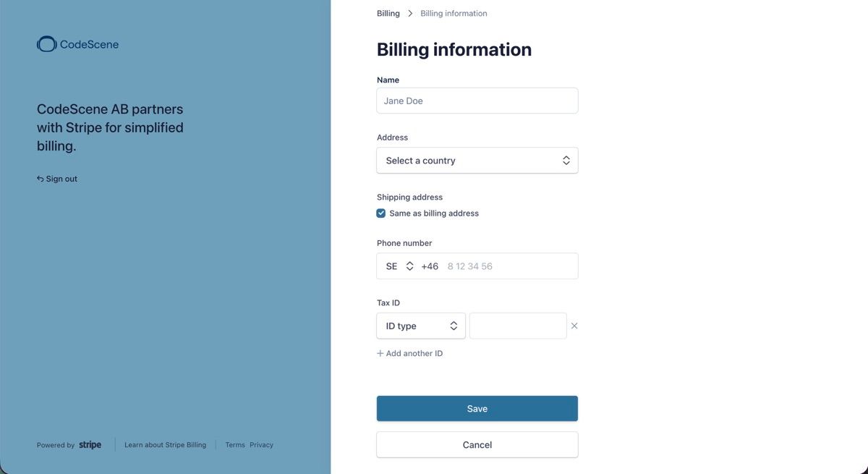Click the Sign out arrow icon
Screen dimensions: 868x474
tap(41, 179)
